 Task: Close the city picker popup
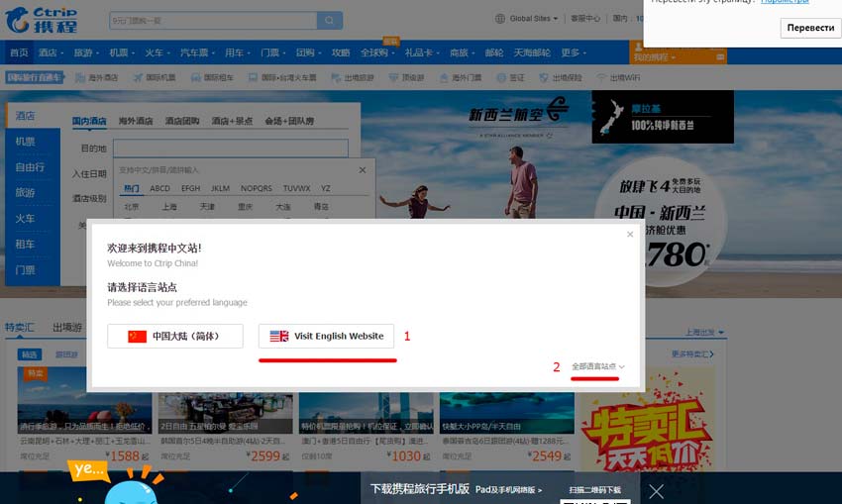[x=363, y=169]
